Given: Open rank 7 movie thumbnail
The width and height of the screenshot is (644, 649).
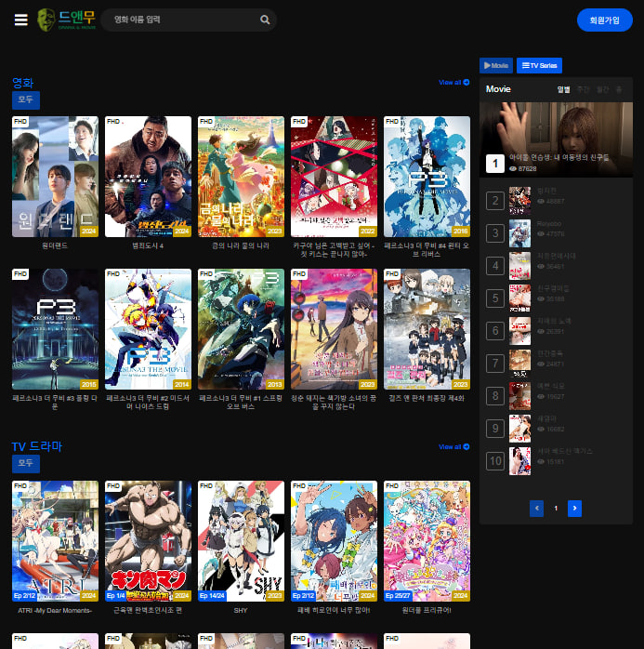Looking at the screenshot, I should (519, 364).
